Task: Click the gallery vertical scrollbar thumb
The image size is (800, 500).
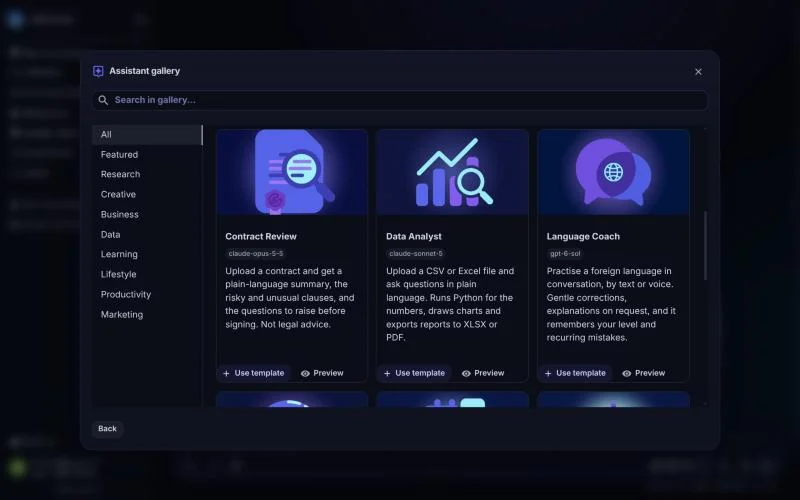Action: coord(706,245)
